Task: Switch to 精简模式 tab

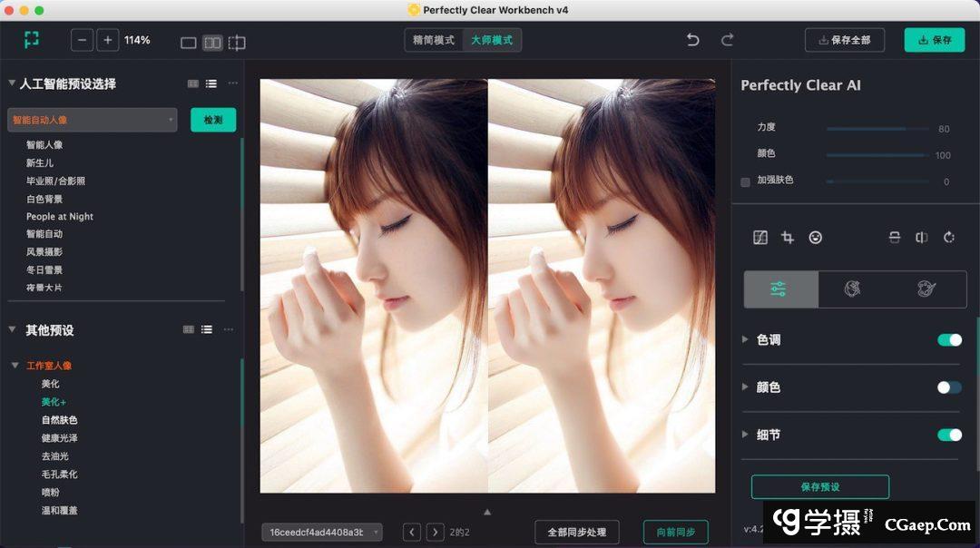Action: point(434,40)
